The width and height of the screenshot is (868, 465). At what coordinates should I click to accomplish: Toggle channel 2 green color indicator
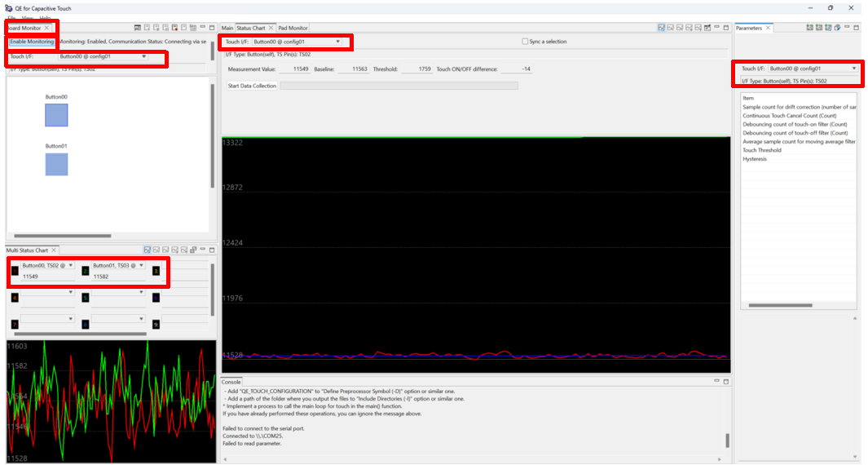pos(85,270)
